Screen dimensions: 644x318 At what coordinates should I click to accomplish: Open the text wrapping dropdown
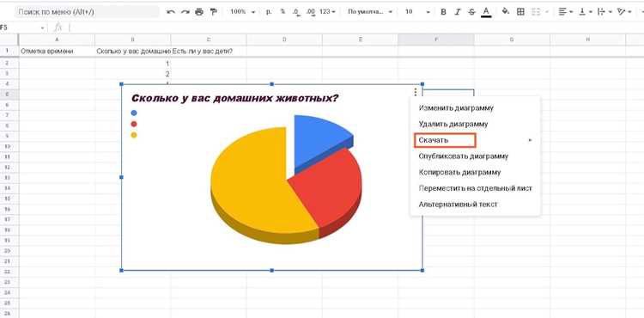pyautogui.click(x=605, y=12)
